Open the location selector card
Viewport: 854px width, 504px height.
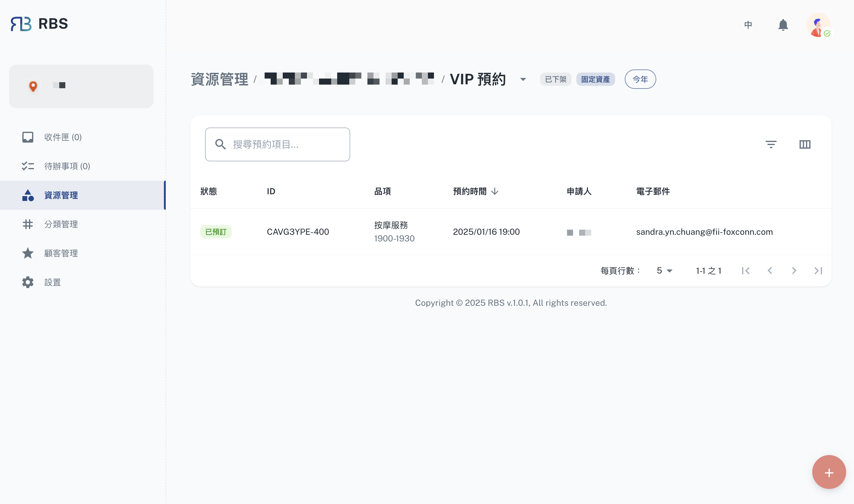coord(81,86)
